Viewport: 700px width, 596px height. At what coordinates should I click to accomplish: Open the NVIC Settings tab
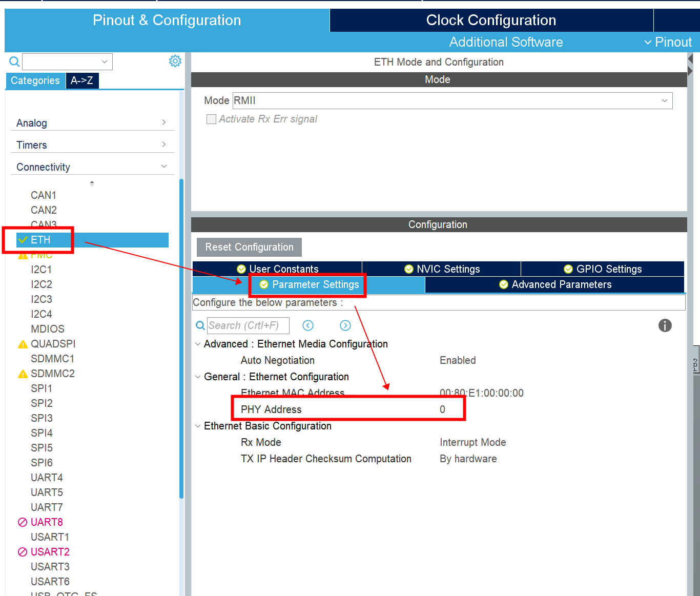(x=442, y=269)
